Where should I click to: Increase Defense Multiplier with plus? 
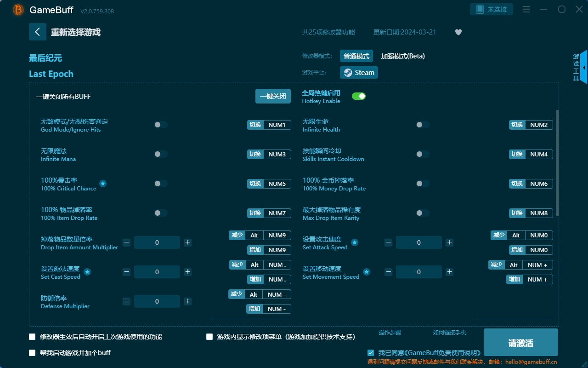[x=187, y=301]
